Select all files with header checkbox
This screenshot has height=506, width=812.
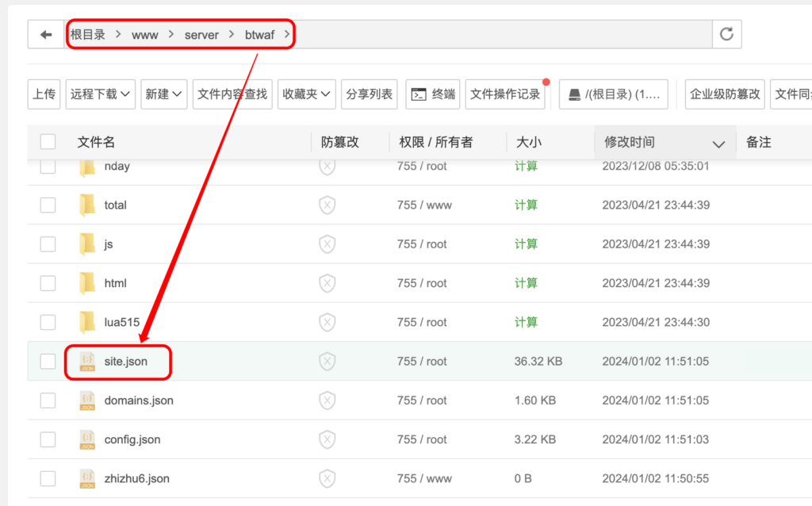click(48, 141)
